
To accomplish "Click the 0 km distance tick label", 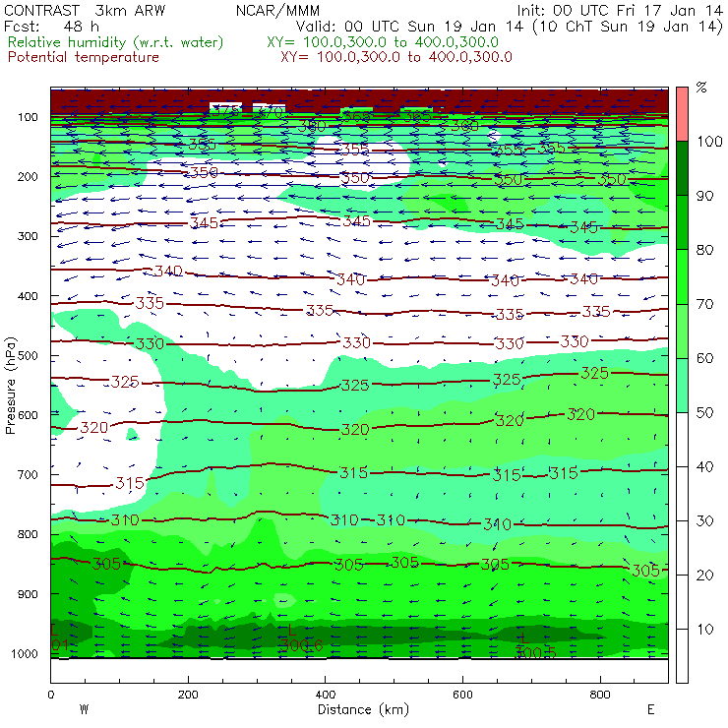I will point(50,695).
